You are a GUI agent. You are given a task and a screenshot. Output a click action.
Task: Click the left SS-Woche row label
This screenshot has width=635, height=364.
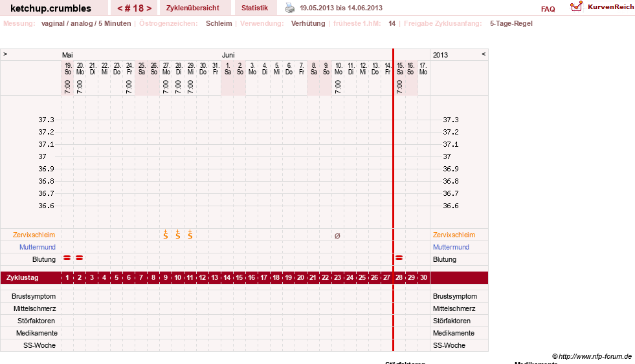[39, 345]
